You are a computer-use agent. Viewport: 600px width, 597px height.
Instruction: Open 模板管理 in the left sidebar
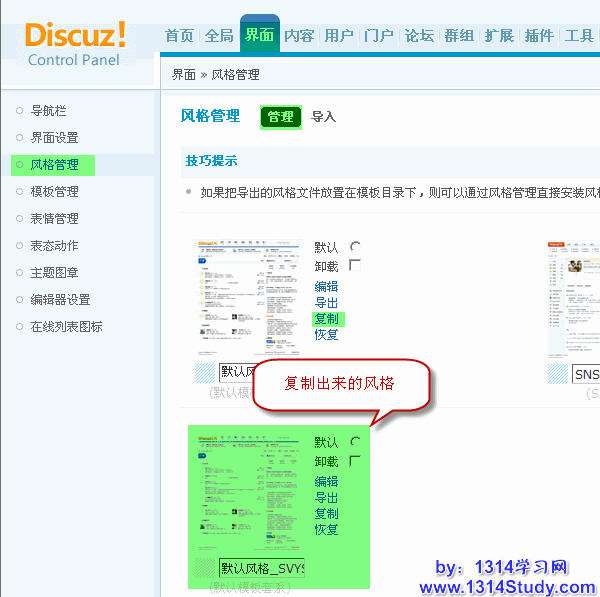(x=54, y=191)
